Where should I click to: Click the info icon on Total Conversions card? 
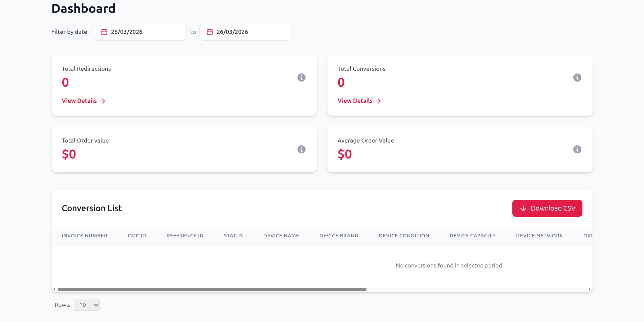click(x=577, y=78)
